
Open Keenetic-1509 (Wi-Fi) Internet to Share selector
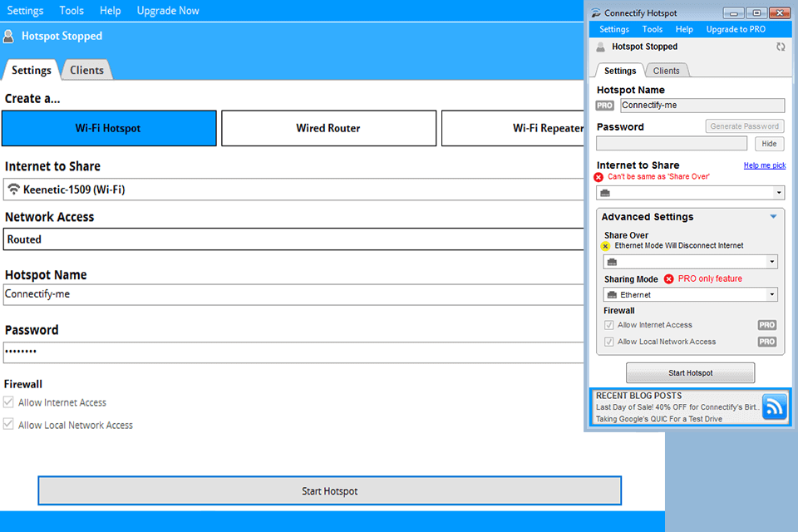293,190
